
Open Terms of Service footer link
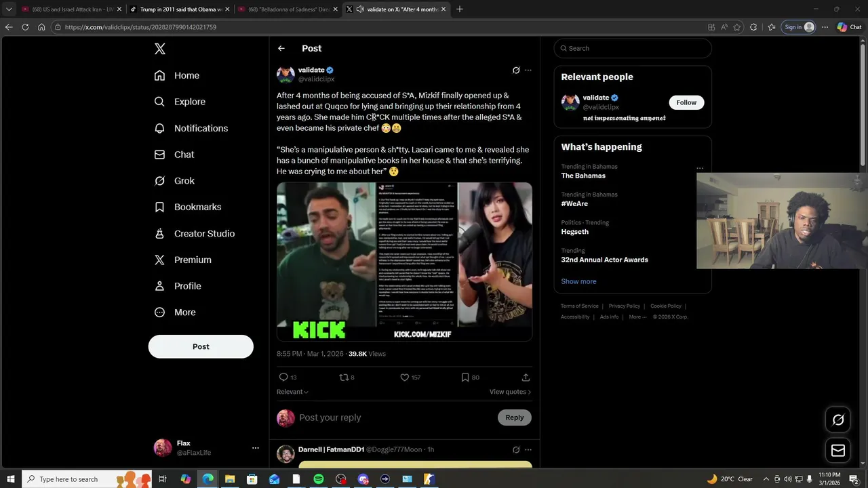pyautogui.click(x=580, y=306)
